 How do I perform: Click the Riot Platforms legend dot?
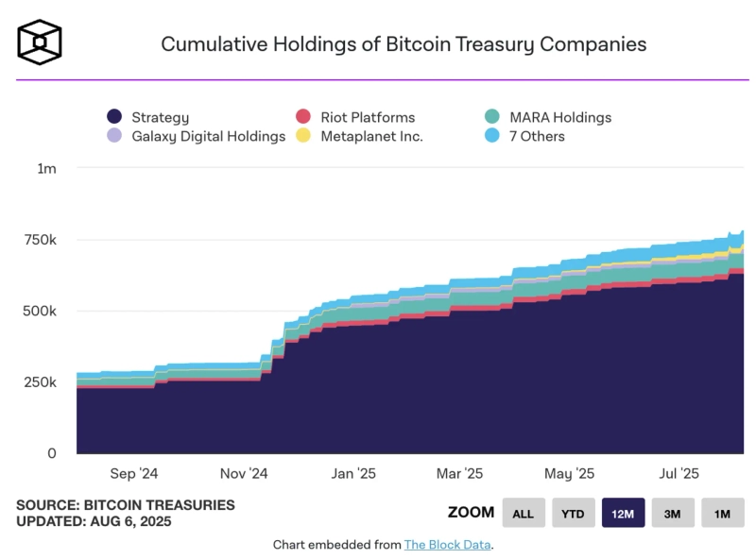(302, 117)
